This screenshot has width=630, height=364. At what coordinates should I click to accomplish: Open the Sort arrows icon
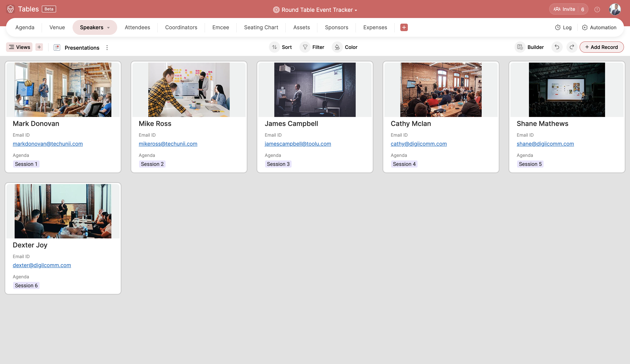point(274,47)
